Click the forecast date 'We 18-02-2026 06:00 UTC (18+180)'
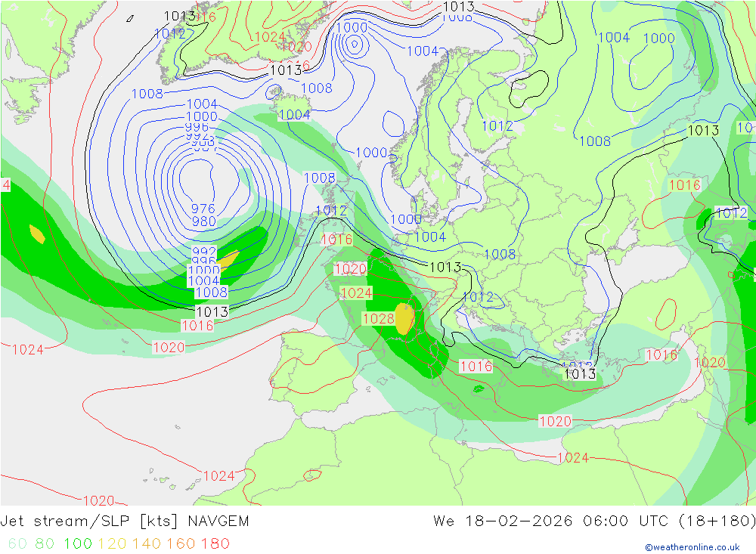Image resolution: width=756 pixels, height=554 pixels. click(x=594, y=521)
